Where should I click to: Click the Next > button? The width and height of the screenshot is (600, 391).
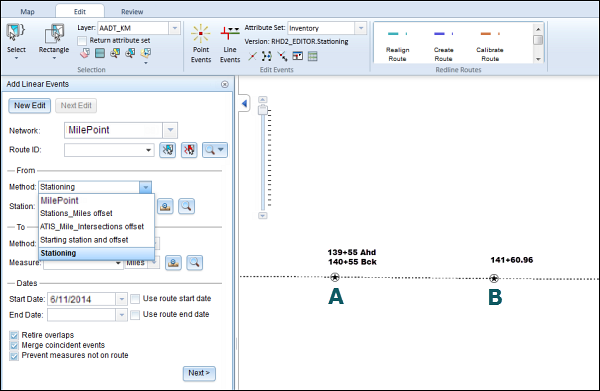click(x=199, y=373)
